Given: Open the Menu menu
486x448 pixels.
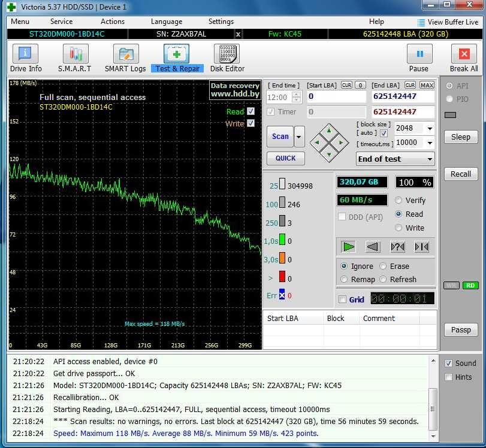Looking at the screenshot, I should click(x=20, y=22).
